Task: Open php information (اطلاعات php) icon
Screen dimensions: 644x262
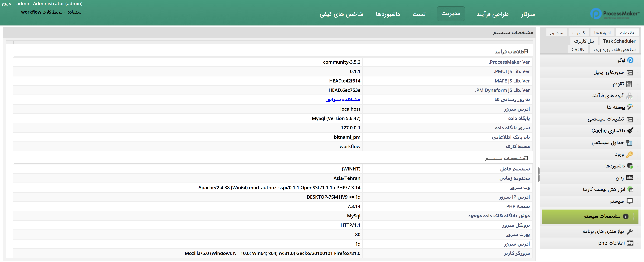Action: click(630, 243)
